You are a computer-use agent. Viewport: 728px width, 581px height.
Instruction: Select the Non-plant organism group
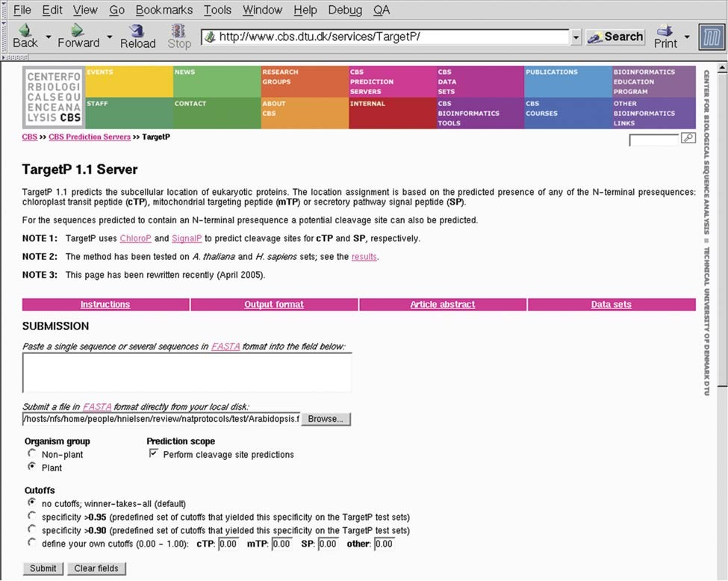(31, 453)
